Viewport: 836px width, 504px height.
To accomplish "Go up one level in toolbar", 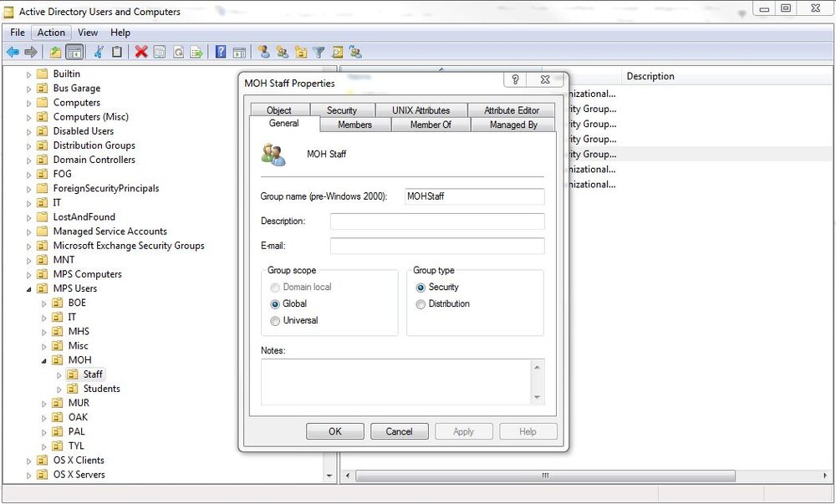I will (55, 52).
